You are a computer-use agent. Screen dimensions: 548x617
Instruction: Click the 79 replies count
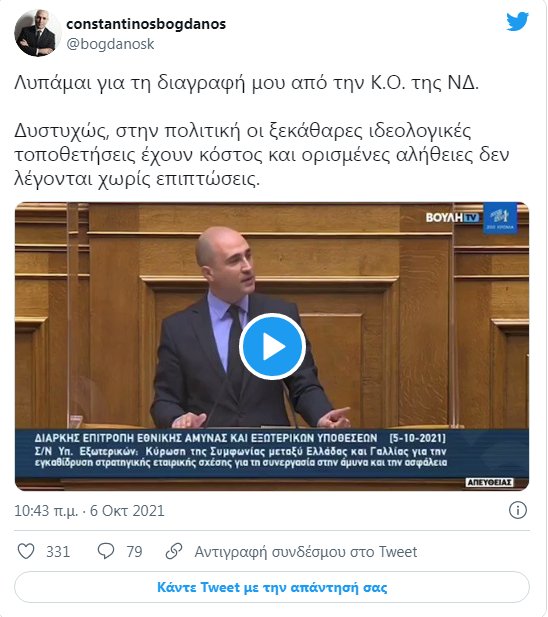(134, 552)
